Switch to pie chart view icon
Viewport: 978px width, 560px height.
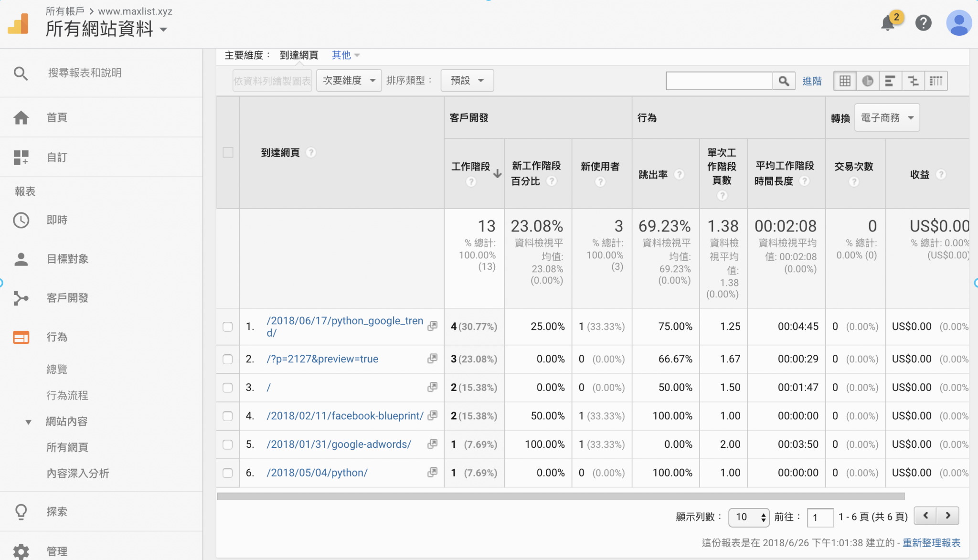(x=868, y=81)
